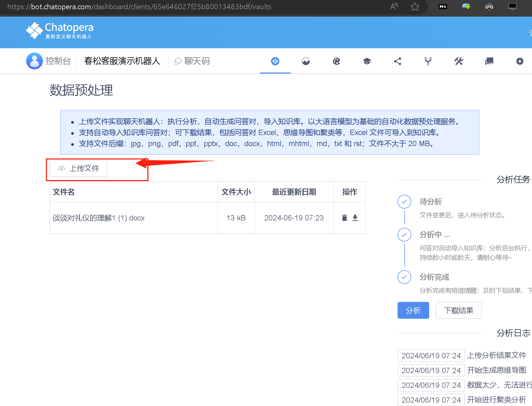This screenshot has height=406, width=532.
Task: Click the delete trash icon for docx file
Action: [x=344, y=218]
